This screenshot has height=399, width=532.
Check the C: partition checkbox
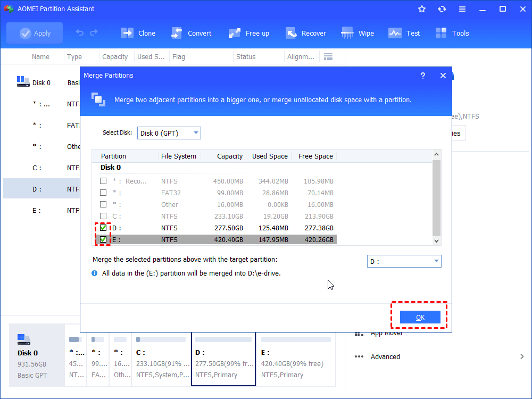click(x=103, y=216)
